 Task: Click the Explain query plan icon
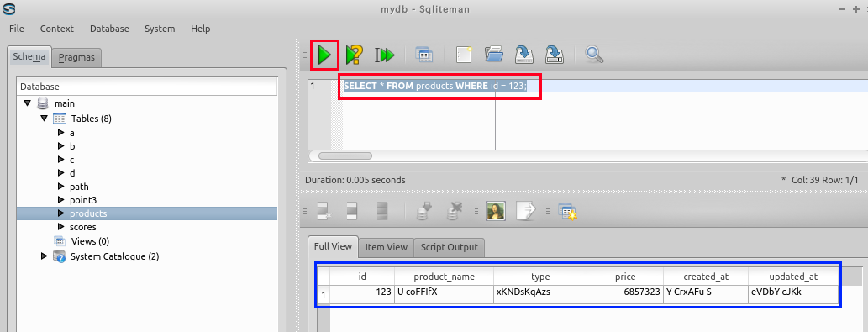tap(355, 55)
